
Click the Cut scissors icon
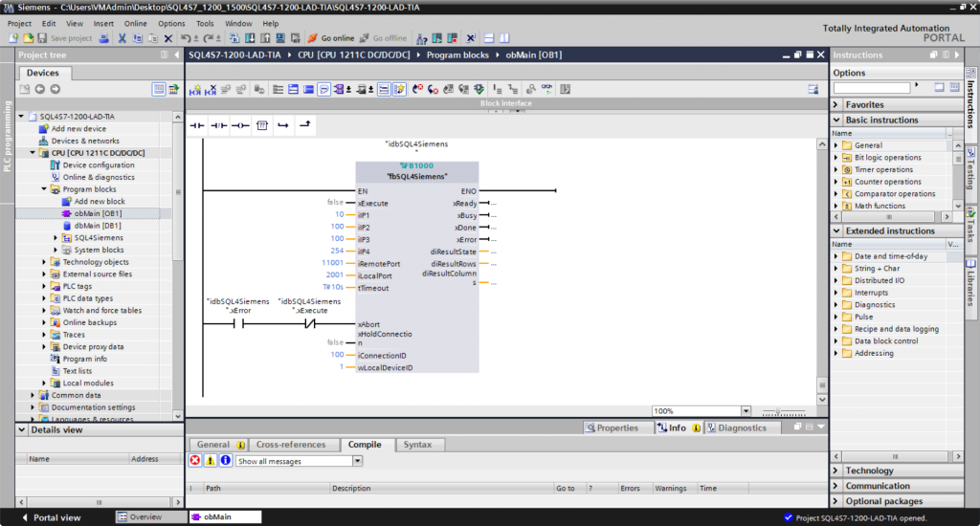tap(122, 38)
